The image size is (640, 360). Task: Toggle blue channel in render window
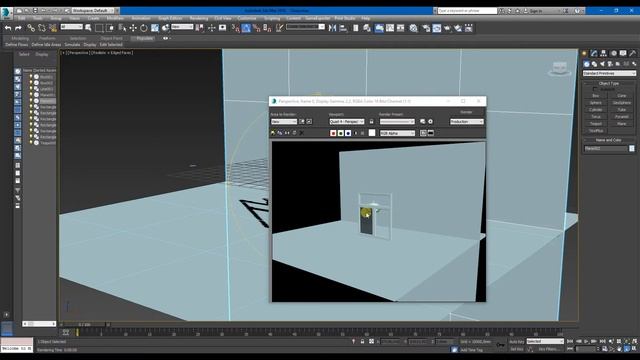348,133
